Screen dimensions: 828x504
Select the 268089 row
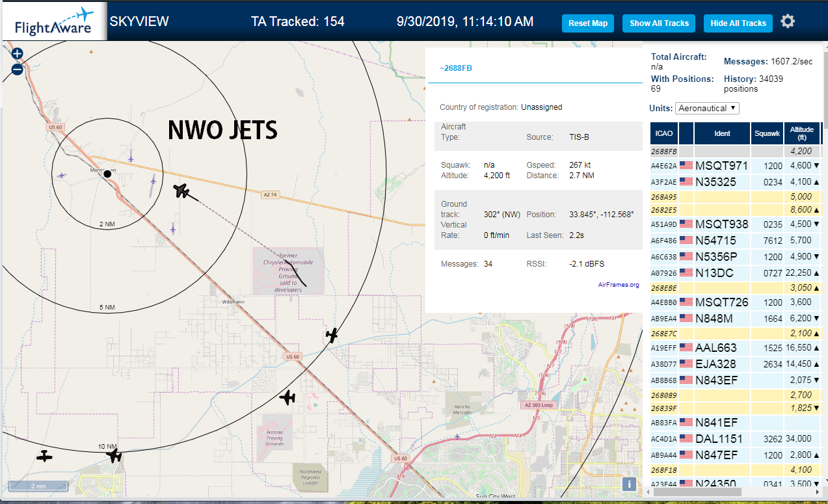[735, 395]
